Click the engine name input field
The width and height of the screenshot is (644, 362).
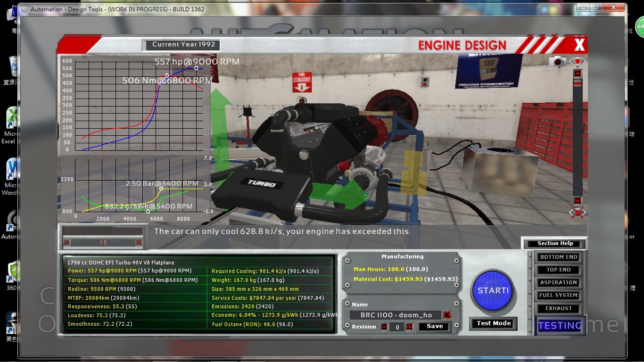point(395,315)
